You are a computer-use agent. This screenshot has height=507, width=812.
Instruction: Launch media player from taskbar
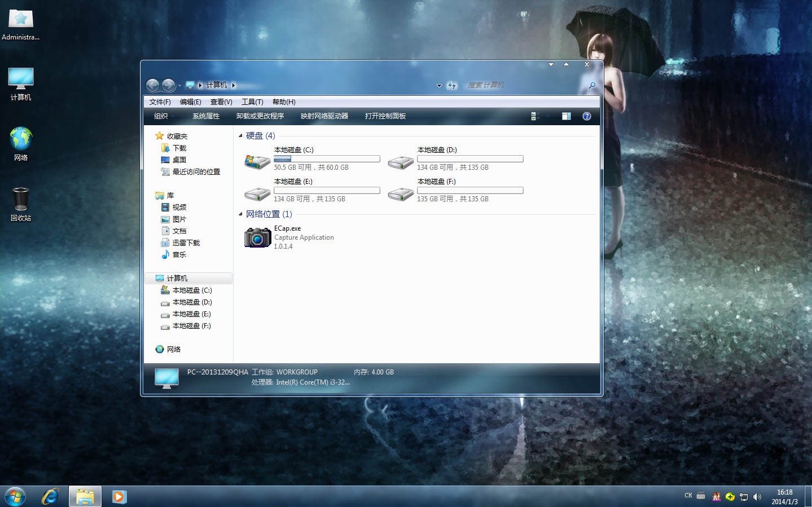coord(119,496)
